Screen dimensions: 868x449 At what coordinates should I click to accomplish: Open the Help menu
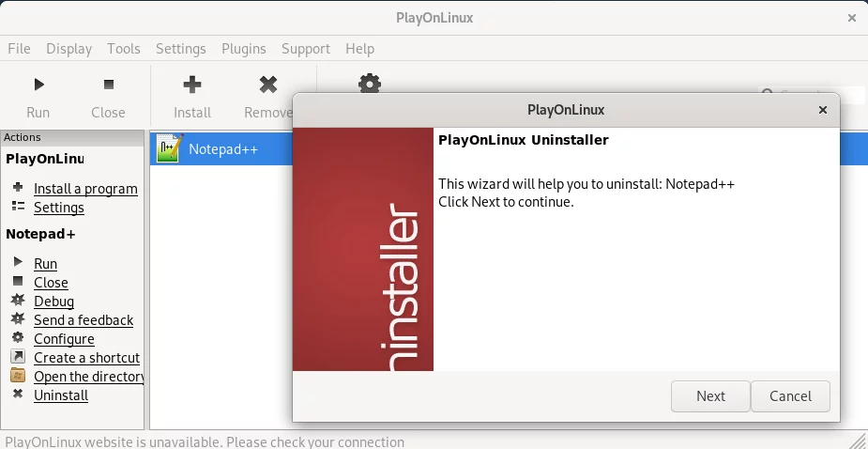coord(359,49)
